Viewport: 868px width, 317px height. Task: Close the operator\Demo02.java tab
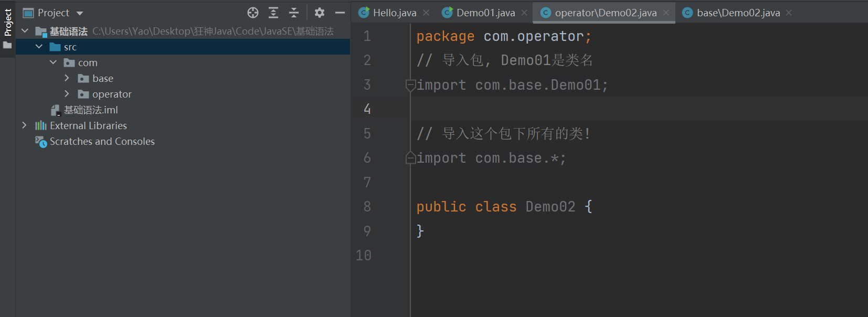tap(666, 13)
